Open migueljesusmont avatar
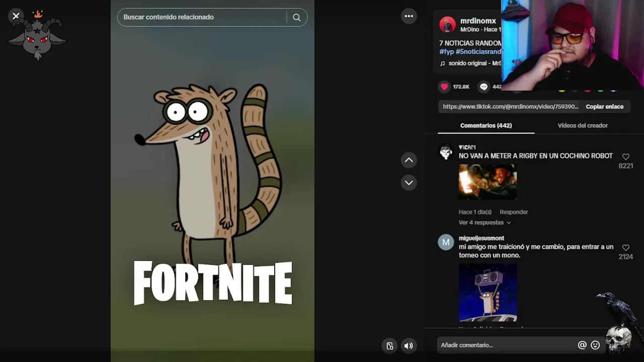Viewport: 644px width, 362px height. coord(446,242)
